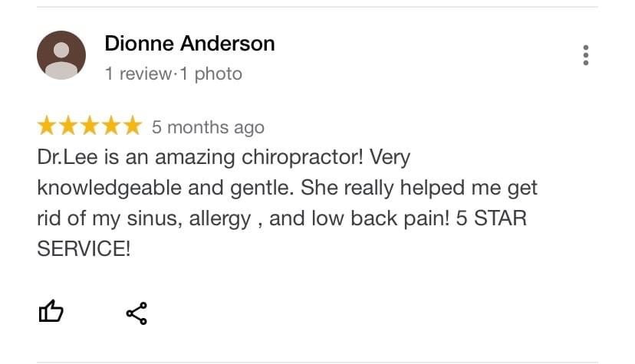Open Dionne Anderson's profile avatar
Screen dimensions: 635x364
click(x=61, y=55)
